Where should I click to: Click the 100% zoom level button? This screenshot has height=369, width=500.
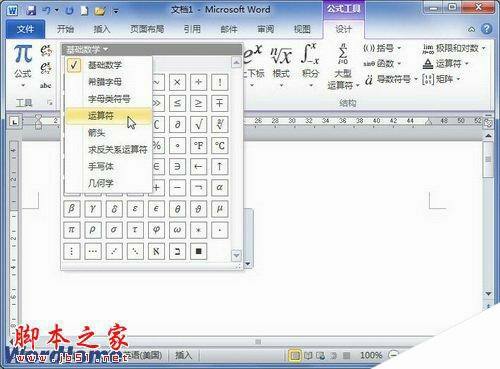tap(371, 355)
